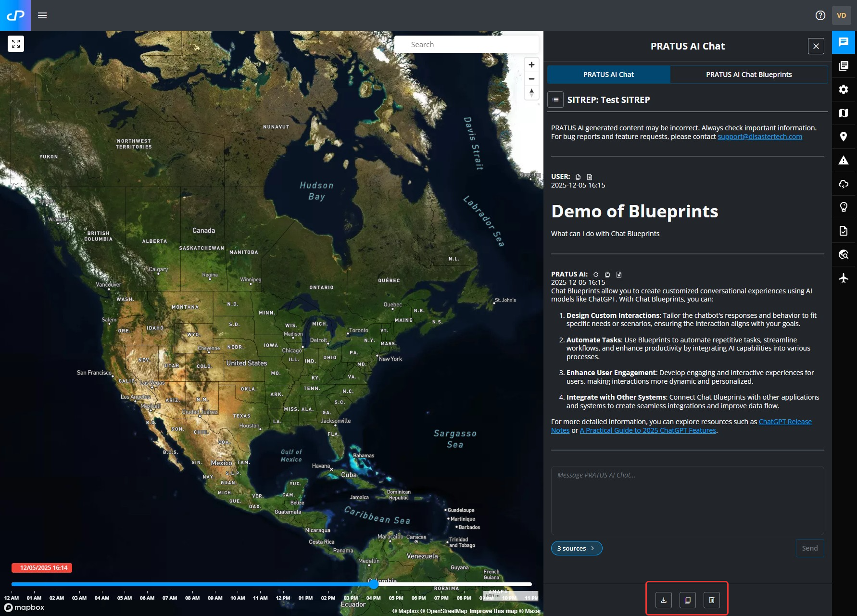
Task: Click the help question mark icon
Action: [820, 15]
